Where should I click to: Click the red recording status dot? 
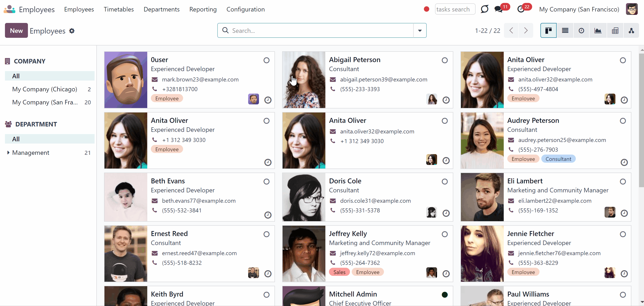click(x=426, y=9)
